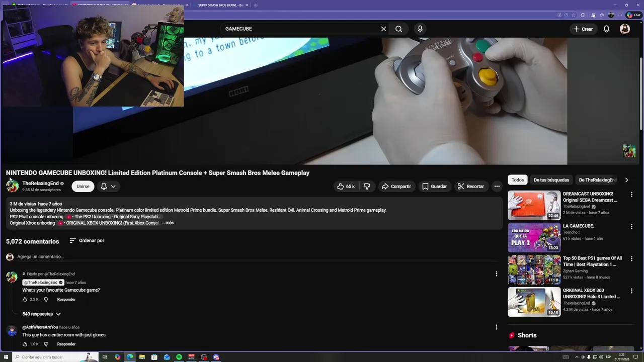Clear the GAMECUBE search text
Viewport: 644px width, 362px height.
pos(383,29)
